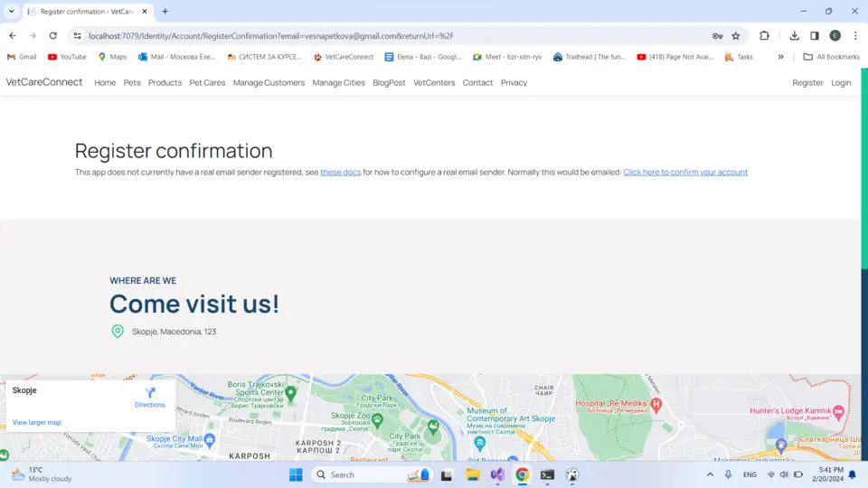Open a new browser tab
This screenshot has width=868, height=488.
tap(165, 12)
